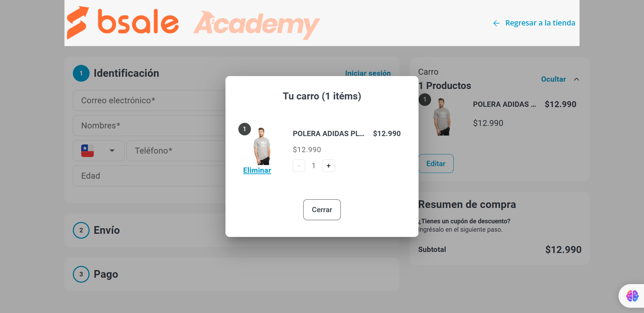The width and height of the screenshot is (644, 313).
Task: Open the brain assistant widget icon
Action: click(x=632, y=296)
